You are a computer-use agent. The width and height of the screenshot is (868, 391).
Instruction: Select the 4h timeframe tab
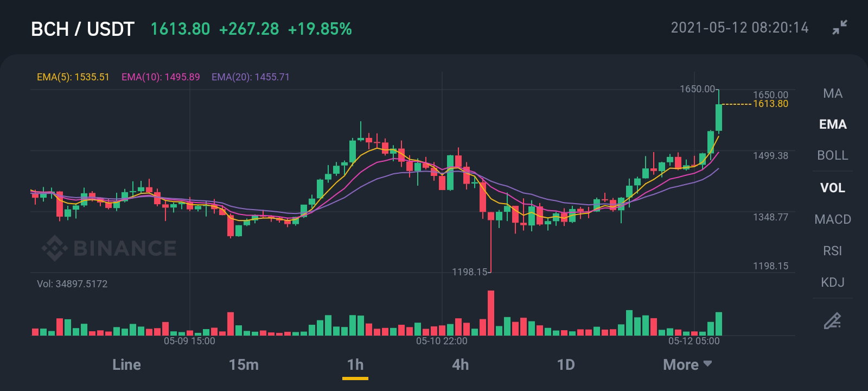click(x=460, y=365)
